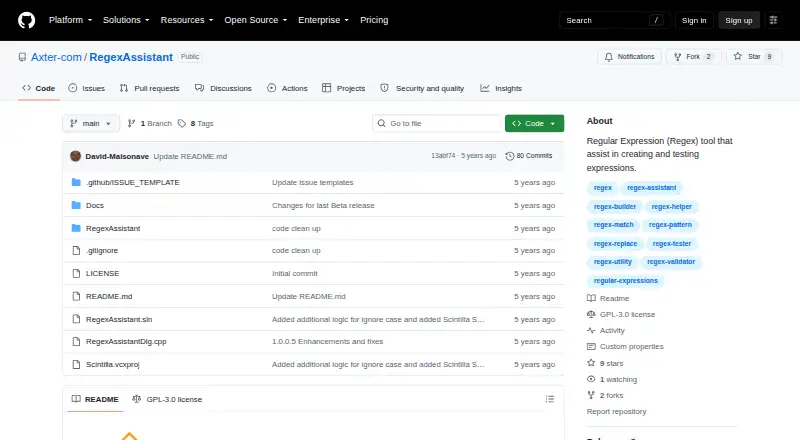Open commit 'Changes for last Beta release'

pos(323,206)
